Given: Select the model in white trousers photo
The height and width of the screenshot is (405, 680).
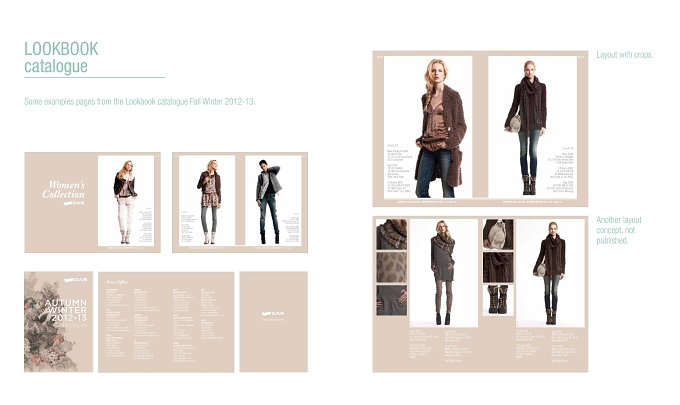Looking at the screenshot, I should pyautogui.click(x=126, y=201).
